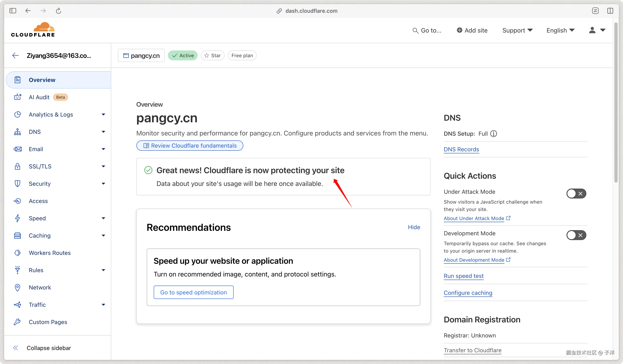Turn on Development Mode switch
Image resolution: width=623 pixels, height=364 pixels.
pyautogui.click(x=576, y=235)
